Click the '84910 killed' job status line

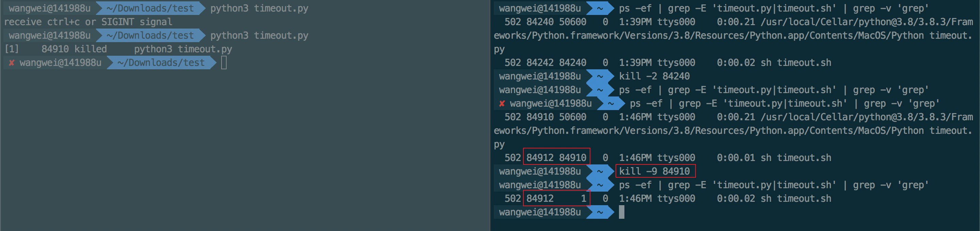[x=74, y=49]
